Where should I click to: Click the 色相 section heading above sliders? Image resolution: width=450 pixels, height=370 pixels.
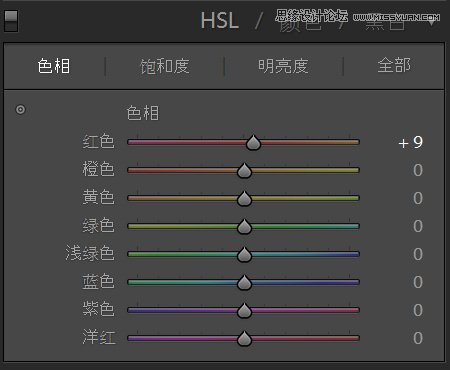pos(143,113)
